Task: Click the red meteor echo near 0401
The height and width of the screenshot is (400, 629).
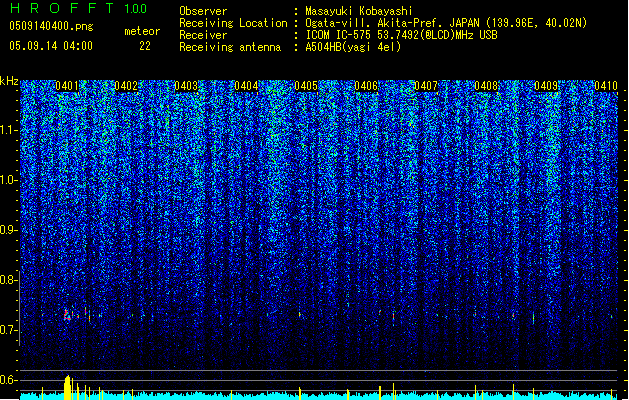Action: point(67,315)
